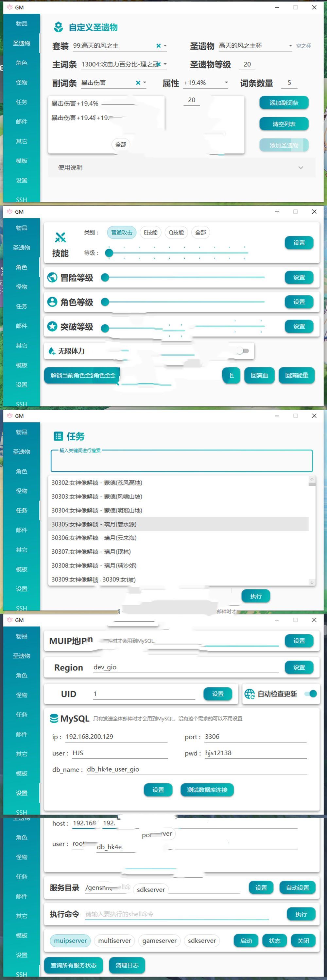327x980 pixels.
Task: Click the 清空列表 button
Action: pyautogui.click(x=284, y=124)
